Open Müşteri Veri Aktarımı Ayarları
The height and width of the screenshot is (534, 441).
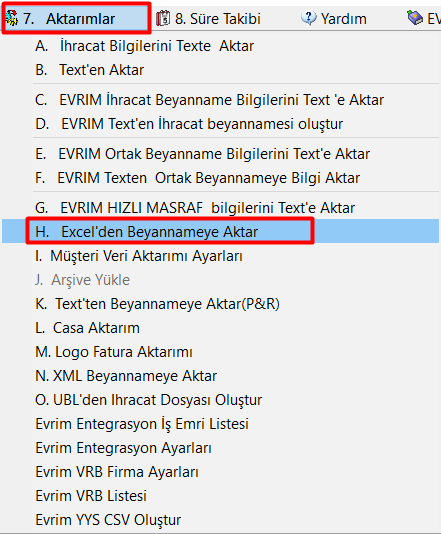[220, 256]
